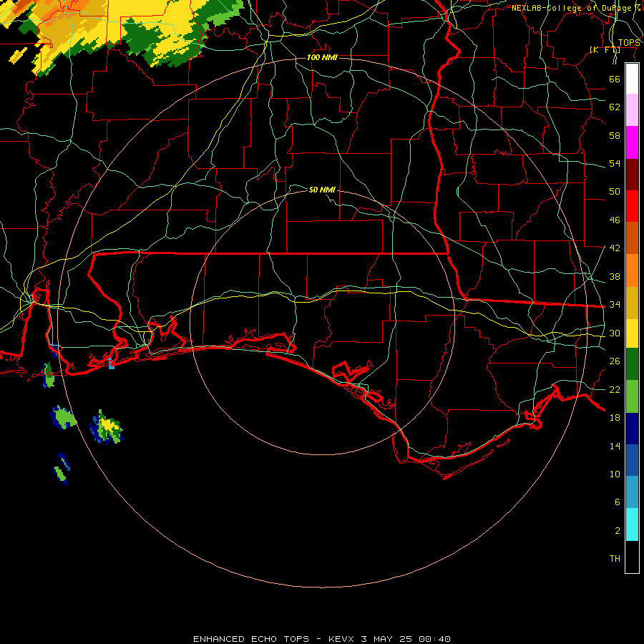Click the 62 legend value
Image resolution: width=644 pixels, height=644 pixels.
click(615, 107)
